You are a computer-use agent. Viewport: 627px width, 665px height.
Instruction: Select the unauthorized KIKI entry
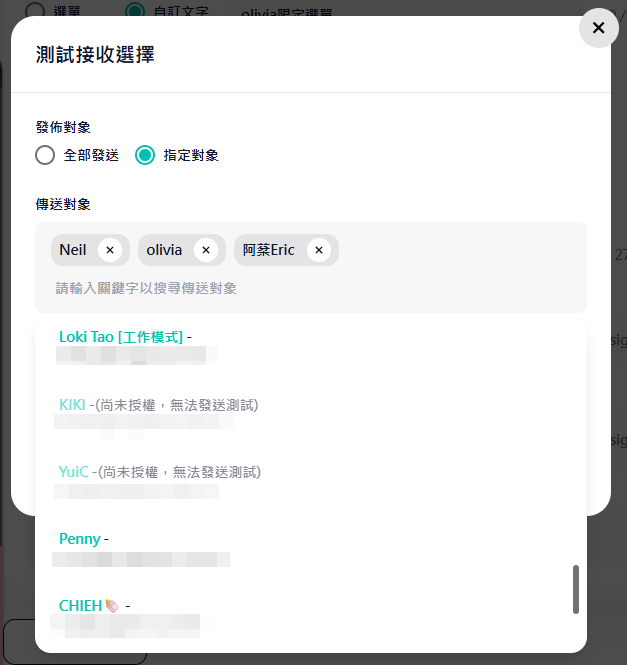coord(72,405)
